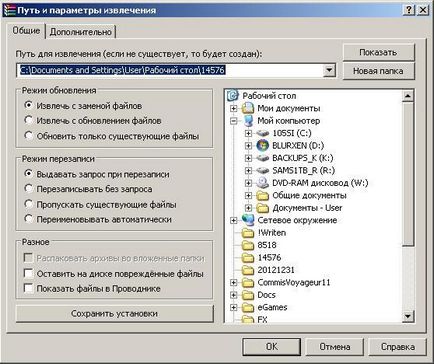Click the tree scroll up arrow
434x364 pixels.
coord(408,96)
